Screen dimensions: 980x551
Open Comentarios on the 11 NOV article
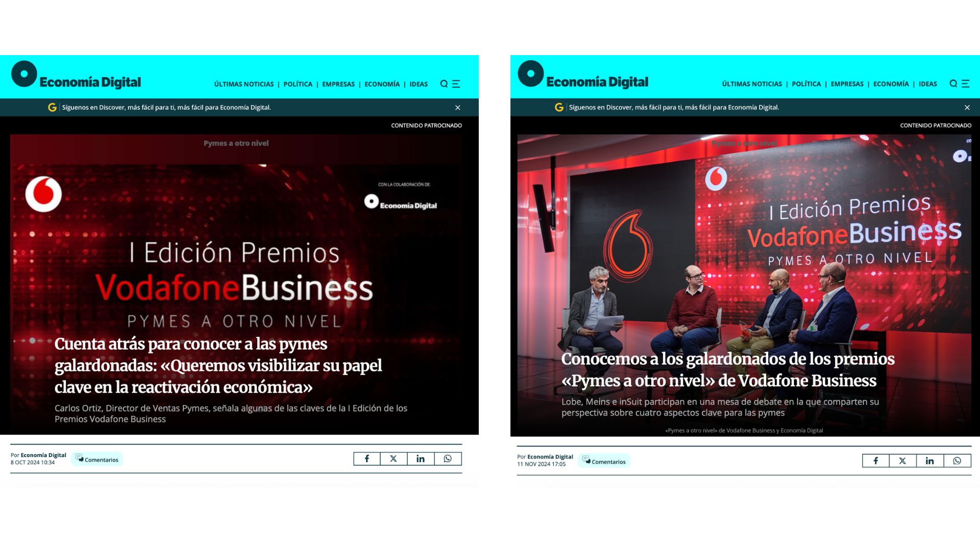point(604,461)
